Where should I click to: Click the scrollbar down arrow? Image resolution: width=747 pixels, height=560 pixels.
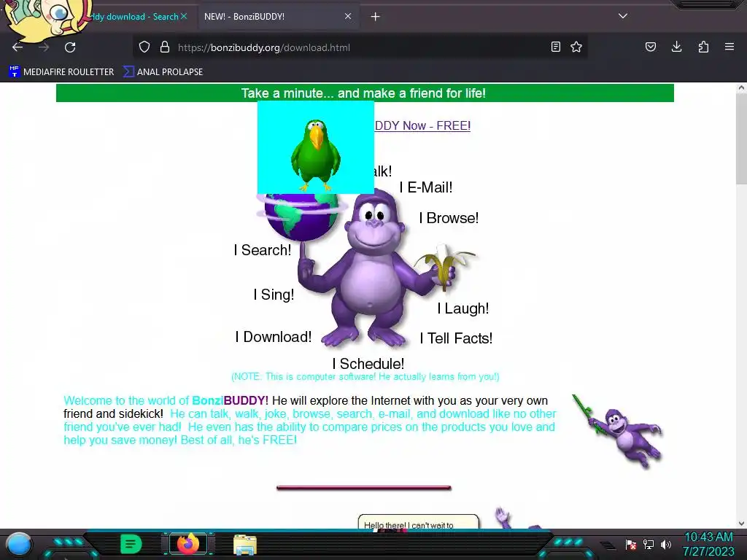tap(741, 524)
